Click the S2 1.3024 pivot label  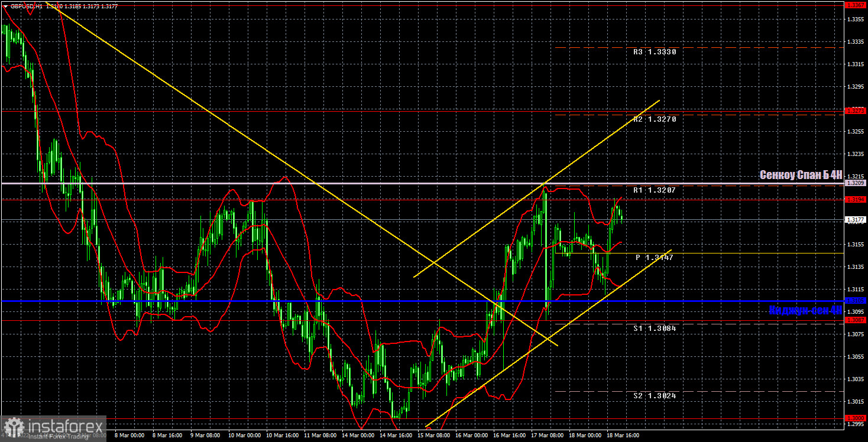coord(655,396)
